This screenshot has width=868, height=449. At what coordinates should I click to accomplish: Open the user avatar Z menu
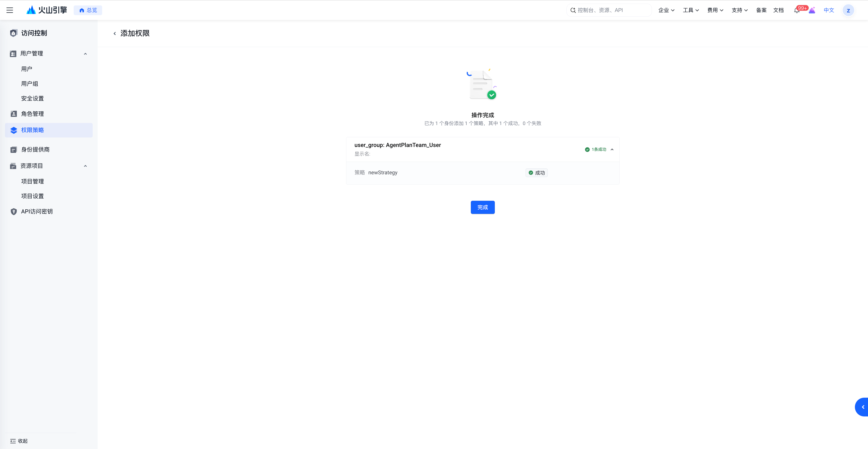848,10
